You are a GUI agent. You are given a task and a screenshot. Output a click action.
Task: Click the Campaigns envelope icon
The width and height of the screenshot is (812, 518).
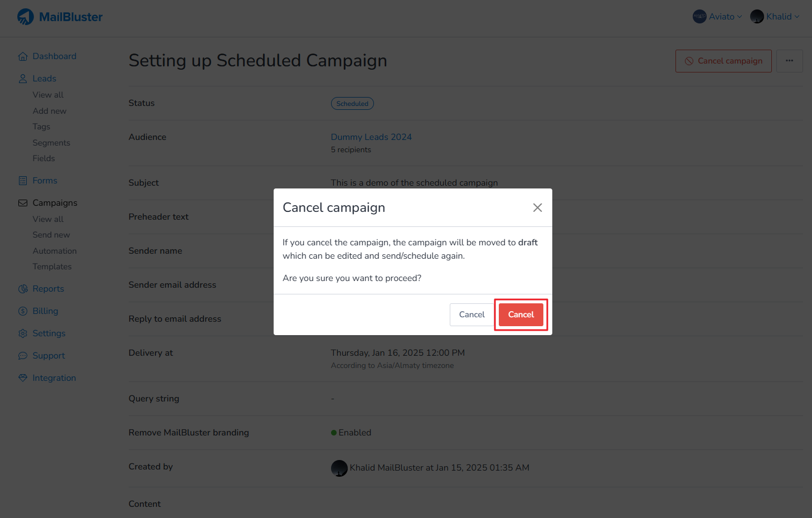(23, 202)
